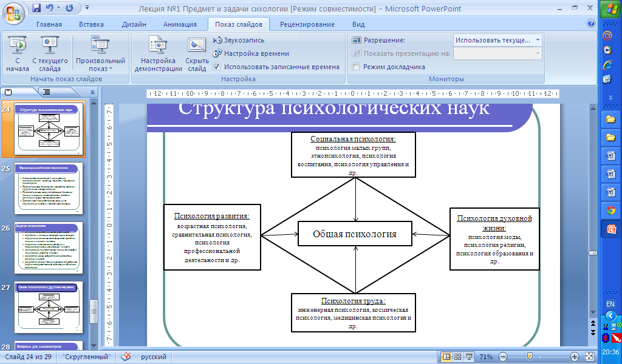Screen dimensions: 622x364
Task: Click the thumbnail pane scroll-up arrow
Action: 94,103
